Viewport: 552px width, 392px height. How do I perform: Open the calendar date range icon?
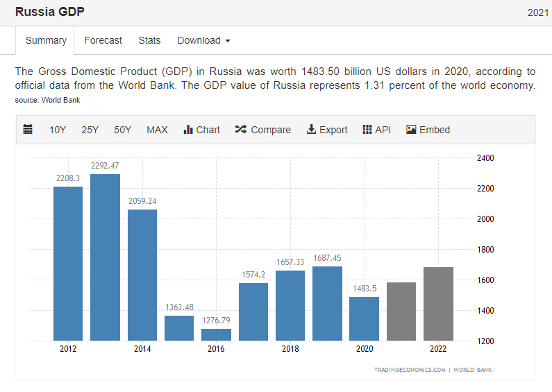click(x=28, y=130)
